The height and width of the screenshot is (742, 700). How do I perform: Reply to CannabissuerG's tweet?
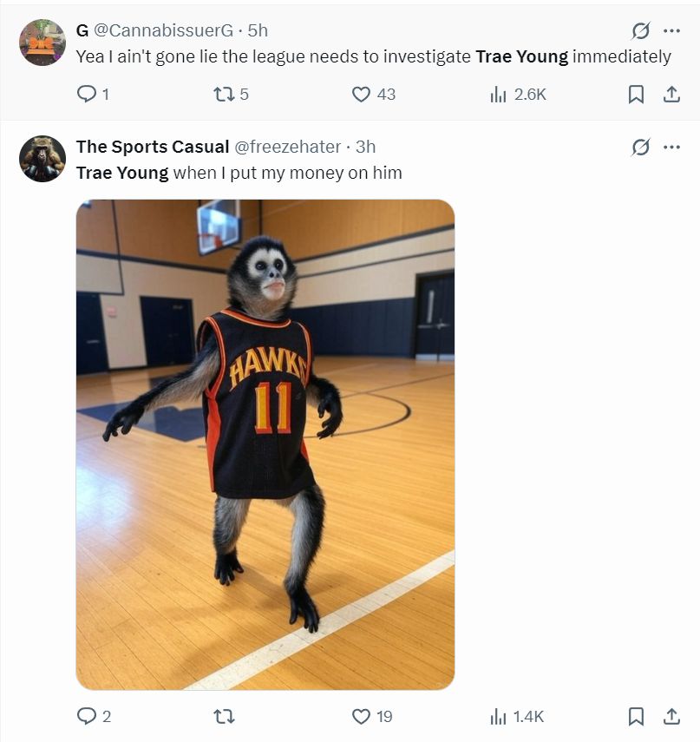point(87,95)
